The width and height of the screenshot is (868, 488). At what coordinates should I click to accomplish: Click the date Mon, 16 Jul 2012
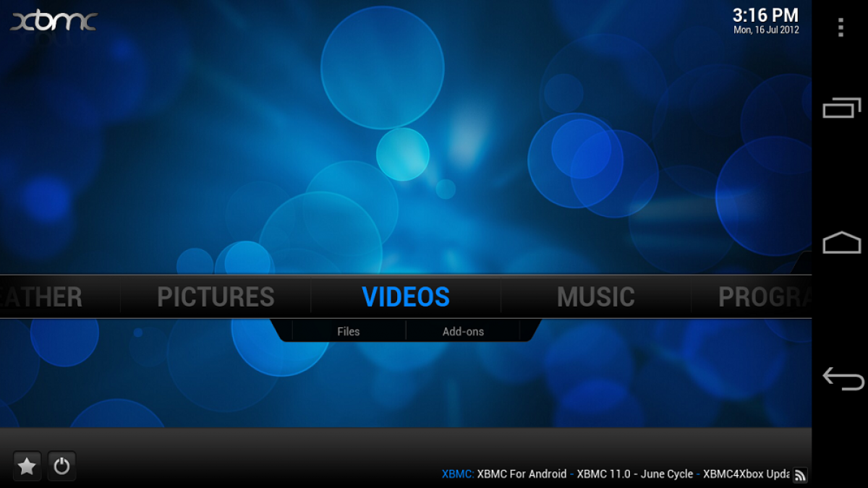click(x=766, y=30)
